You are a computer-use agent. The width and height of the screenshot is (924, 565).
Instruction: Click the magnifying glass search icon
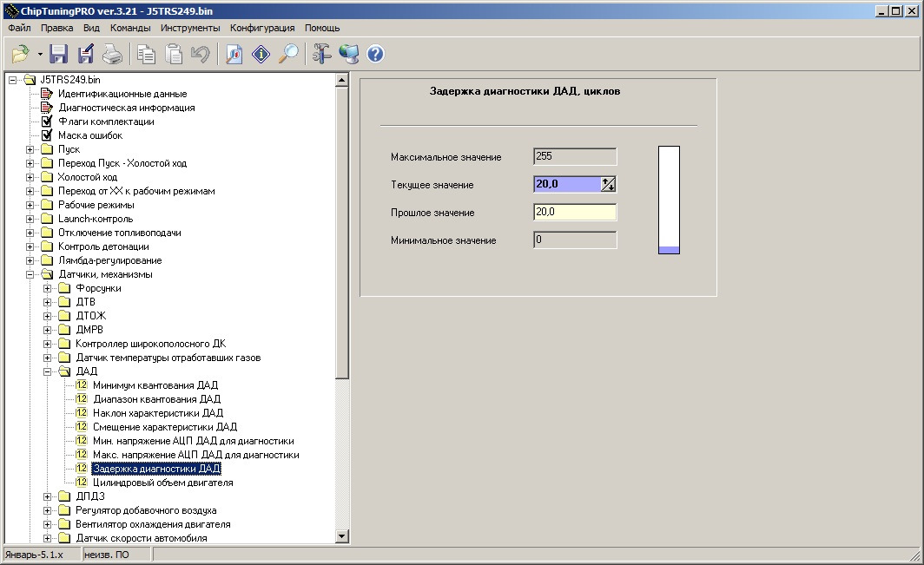click(288, 54)
